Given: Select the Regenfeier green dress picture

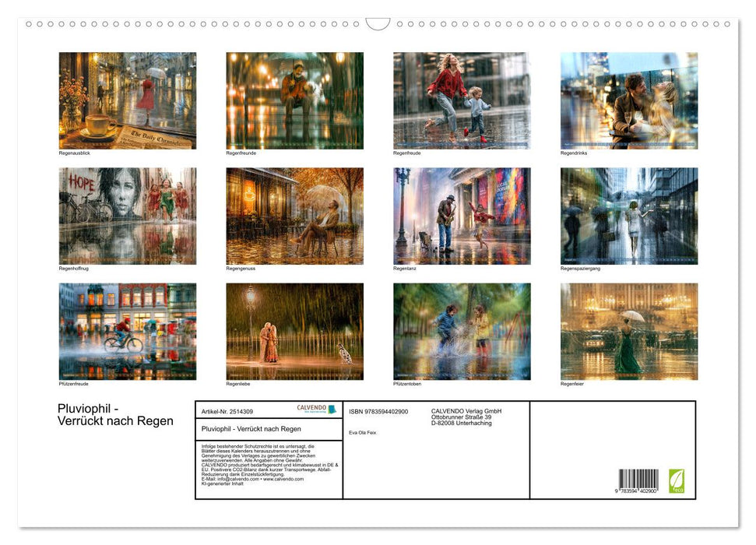Looking at the screenshot, I should (x=629, y=332).
